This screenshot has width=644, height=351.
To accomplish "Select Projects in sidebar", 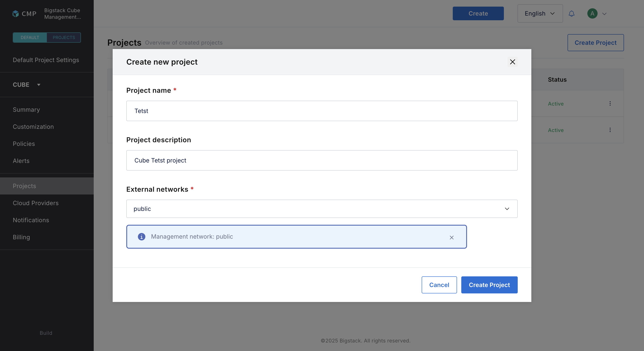I will point(47,186).
